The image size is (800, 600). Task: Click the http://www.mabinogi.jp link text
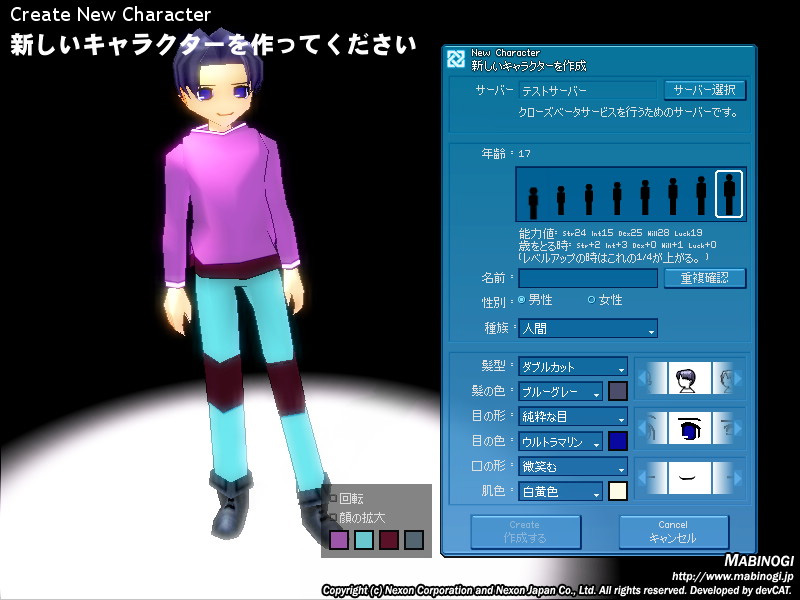[x=733, y=577]
